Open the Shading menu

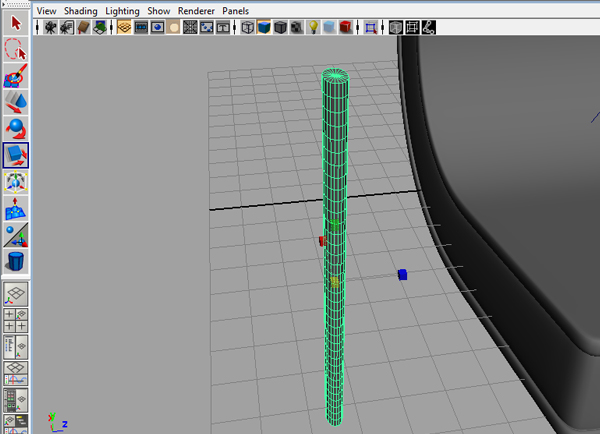pyautogui.click(x=81, y=10)
